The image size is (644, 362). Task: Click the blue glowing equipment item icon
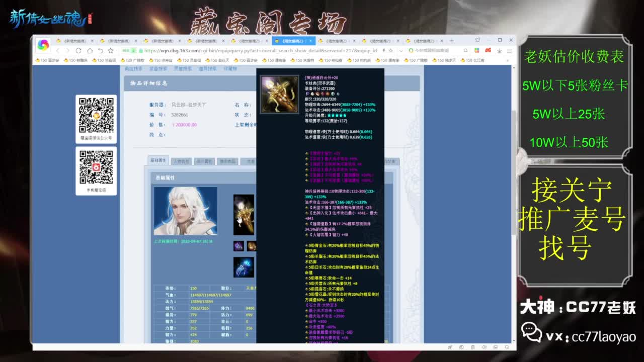pos(244,267)
